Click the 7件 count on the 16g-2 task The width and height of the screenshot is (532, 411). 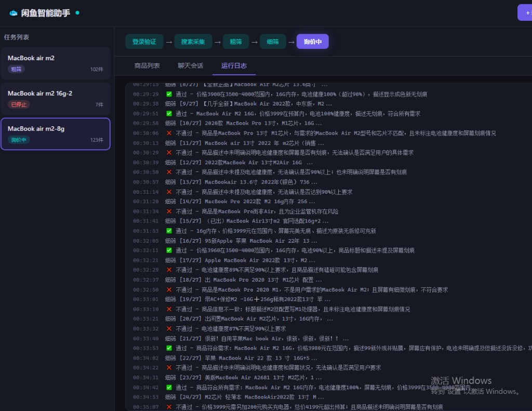click(x=99, y=104)
